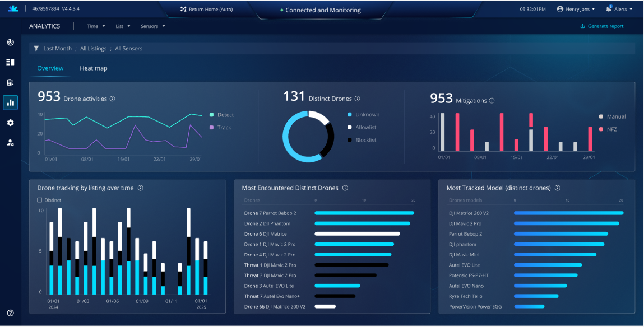Screen dimensions: 644x327
Task: Open settings gear in the left sidebar
Action: click(10, 123)
